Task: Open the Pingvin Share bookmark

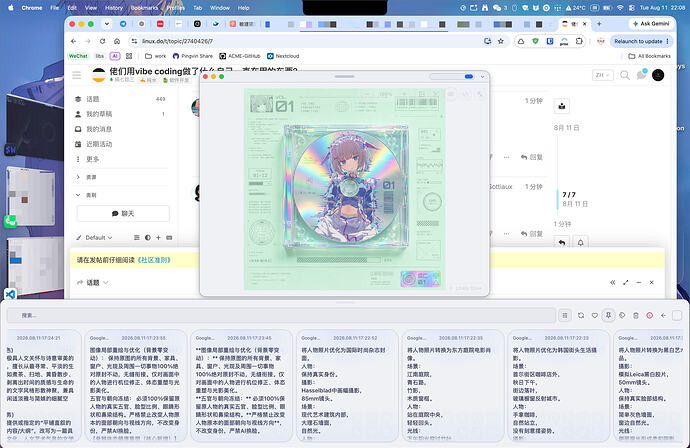Action: point(193,56)
